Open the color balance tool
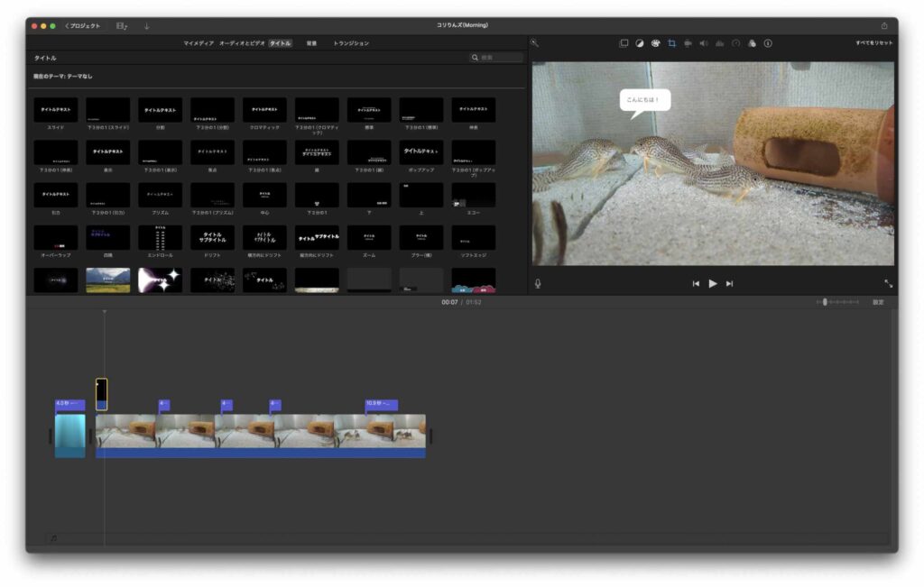Image resolution: width=924 pixels, height=587 pixels. tap(639, 43)
